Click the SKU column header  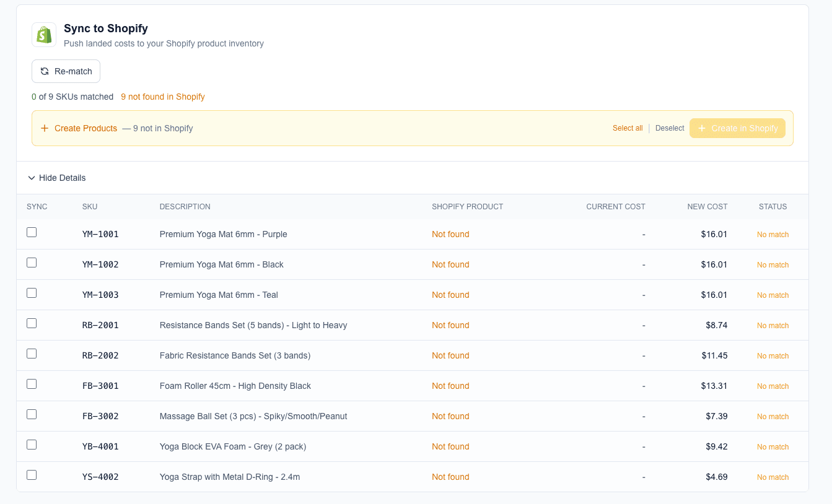[90, 207]
